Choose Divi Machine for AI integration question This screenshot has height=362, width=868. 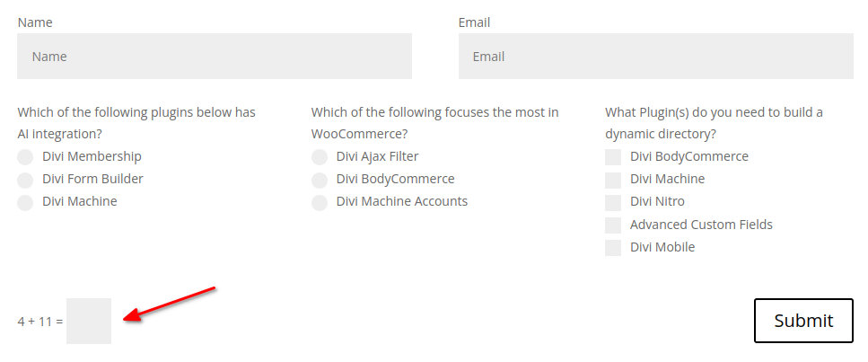tap(25, 202)
